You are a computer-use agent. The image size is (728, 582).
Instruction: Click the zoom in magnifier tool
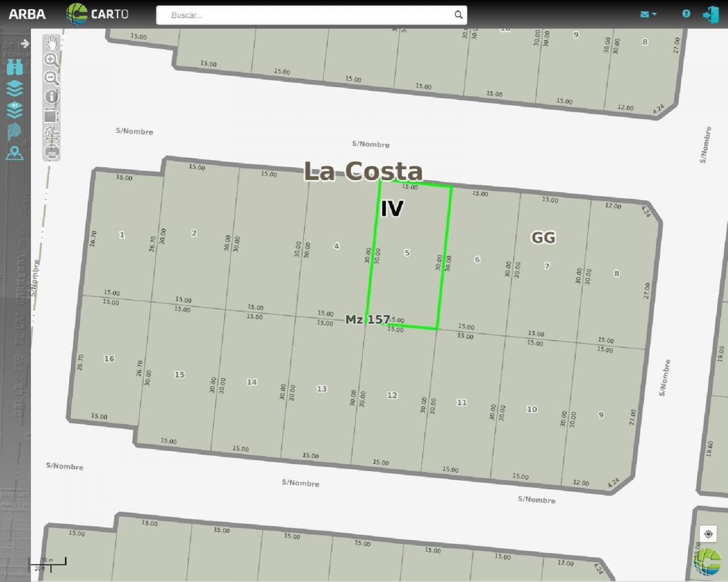click(52, 60)
